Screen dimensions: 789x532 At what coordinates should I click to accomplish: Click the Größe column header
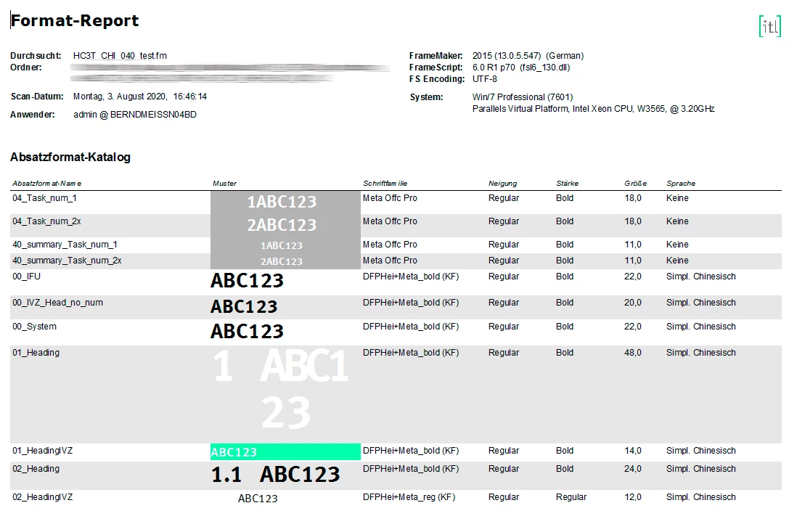pos(636,184)
